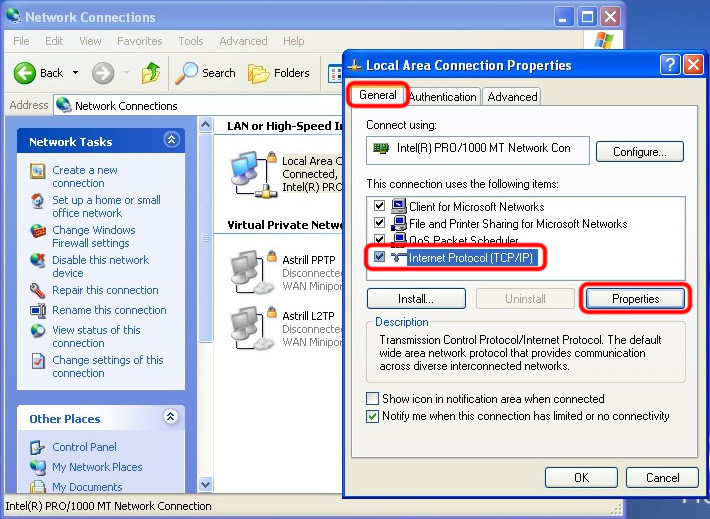Image resolution: width=710 pixels, height=519 pixels.
Task: Click the Intel PRO/1000 MT adapter field
Action: tap(478, 149)
